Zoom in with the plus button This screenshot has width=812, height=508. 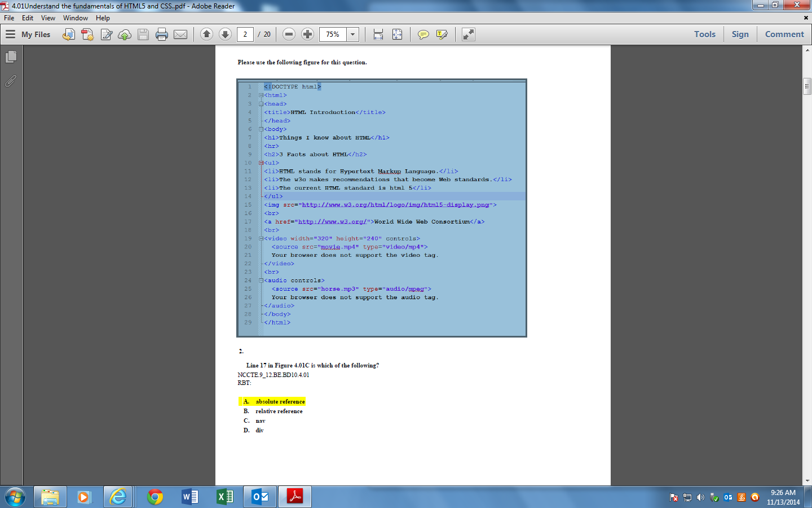point(307,34)
